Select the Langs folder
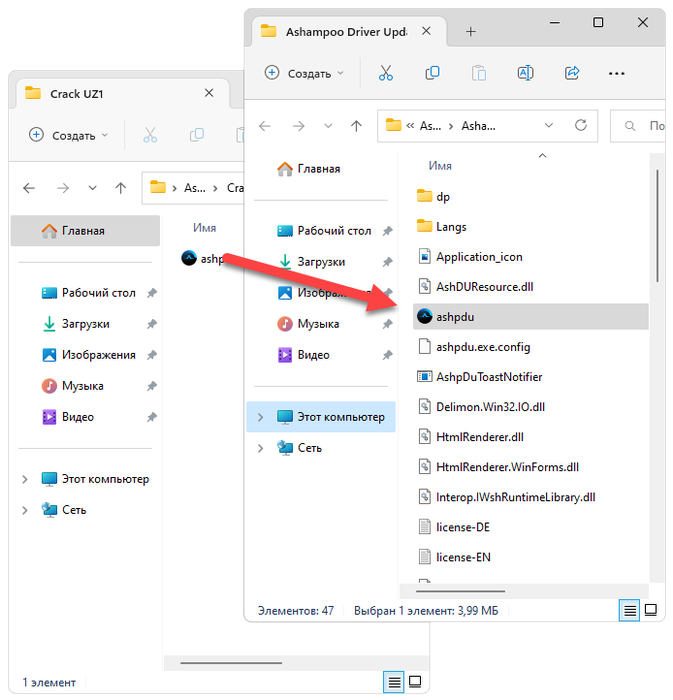Image resolution: width=673 pixels, height=700 pixels. 531,227
